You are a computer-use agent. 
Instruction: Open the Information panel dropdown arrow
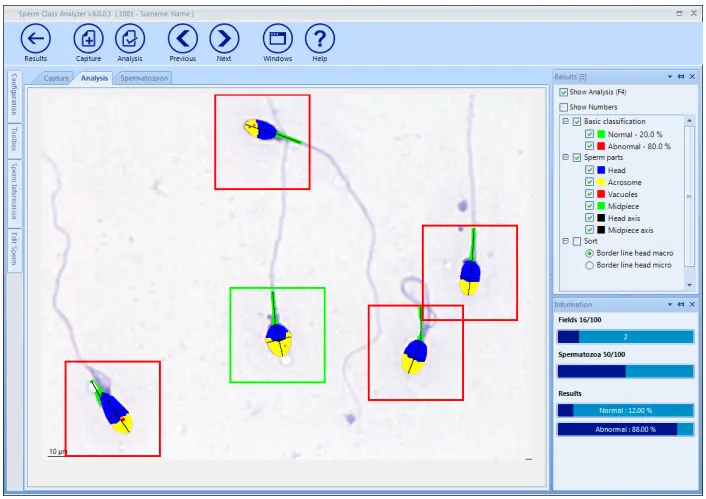click(670, 305)
